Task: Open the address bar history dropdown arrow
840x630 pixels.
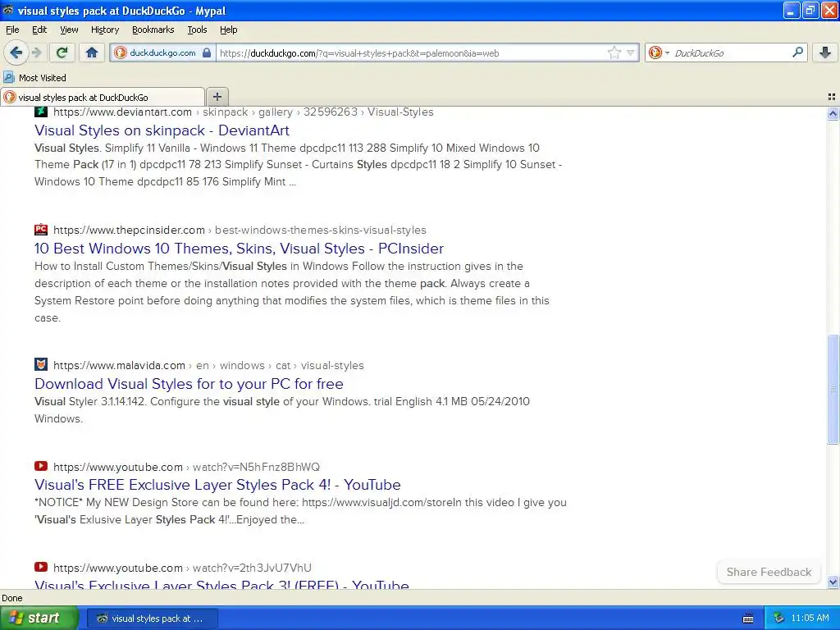Action: coord(631,52)
